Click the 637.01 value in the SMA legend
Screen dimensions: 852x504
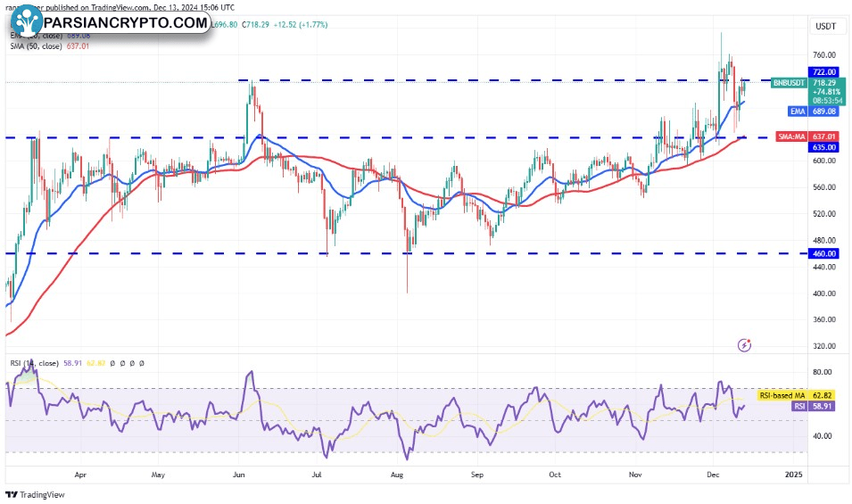tap(78, 46)
